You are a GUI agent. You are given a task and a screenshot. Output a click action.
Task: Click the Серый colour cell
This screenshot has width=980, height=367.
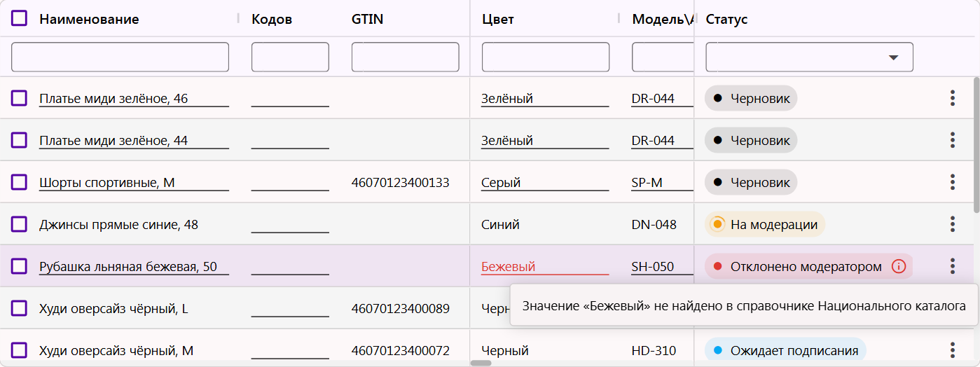tap(545, 182)
